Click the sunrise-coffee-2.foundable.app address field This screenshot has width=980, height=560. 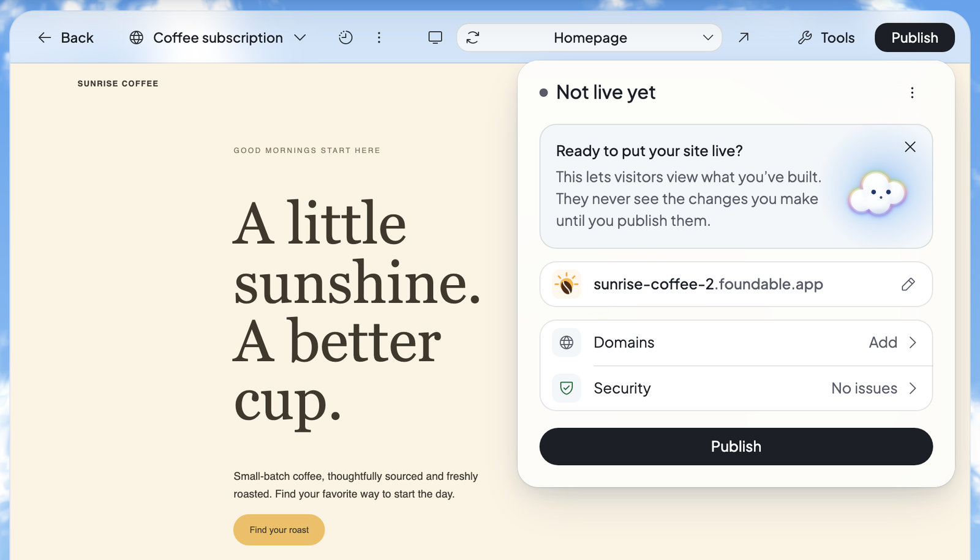tap(736, 284)
